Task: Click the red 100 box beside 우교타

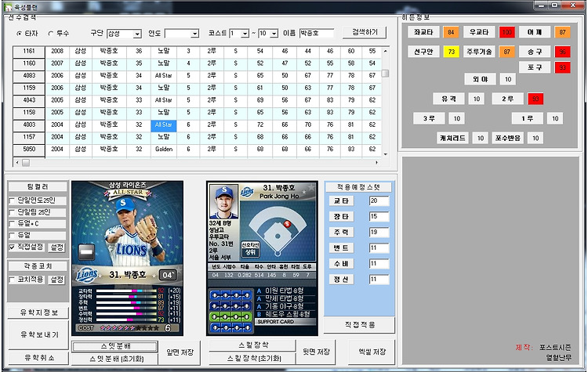Action: [x=507, y=32]
